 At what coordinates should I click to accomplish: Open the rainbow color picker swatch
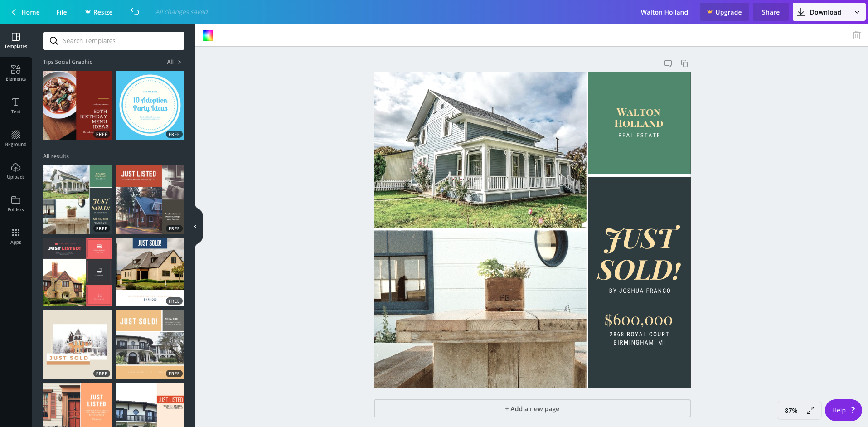208,35
